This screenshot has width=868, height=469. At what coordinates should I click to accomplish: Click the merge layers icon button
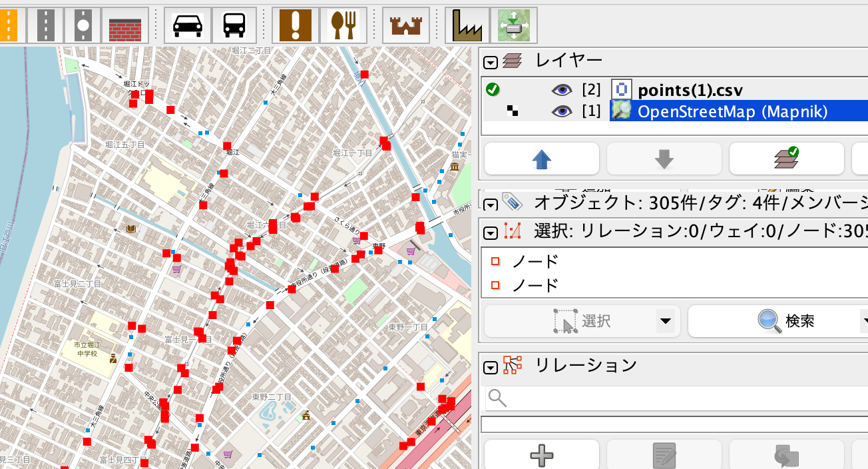[x=786, y=159]
